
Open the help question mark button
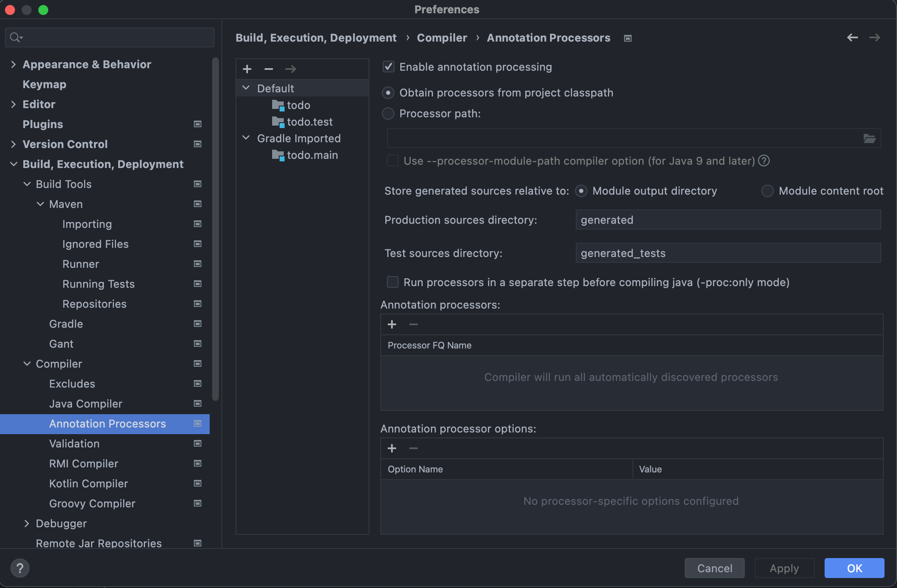(20, 568)
